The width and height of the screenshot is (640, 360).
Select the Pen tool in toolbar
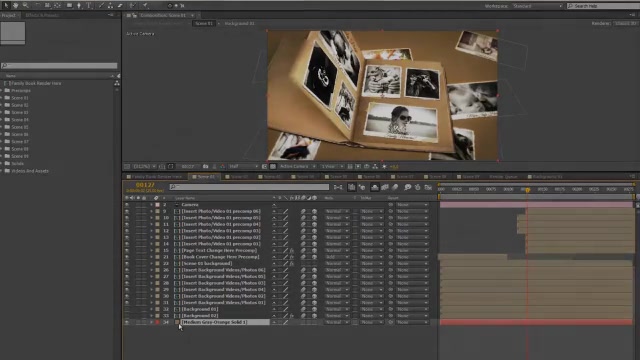pyautogui.click(x=79, y=5)
